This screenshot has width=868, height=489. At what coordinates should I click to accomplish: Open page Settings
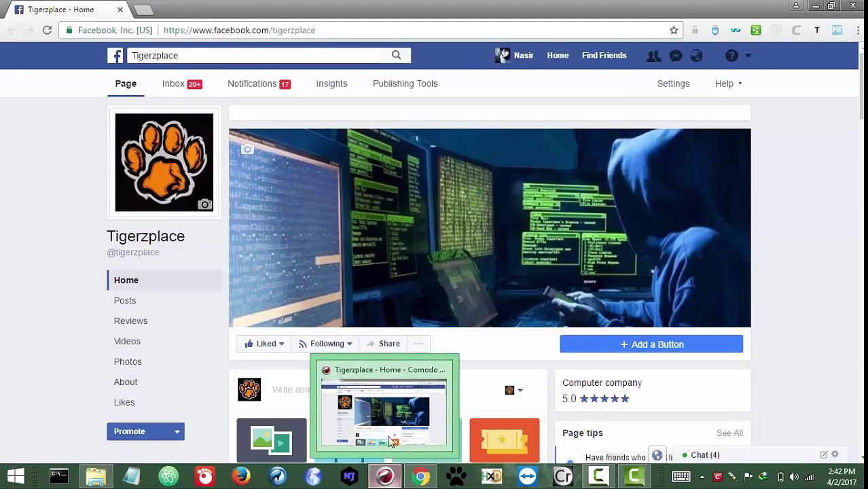[x=673, y=84]
